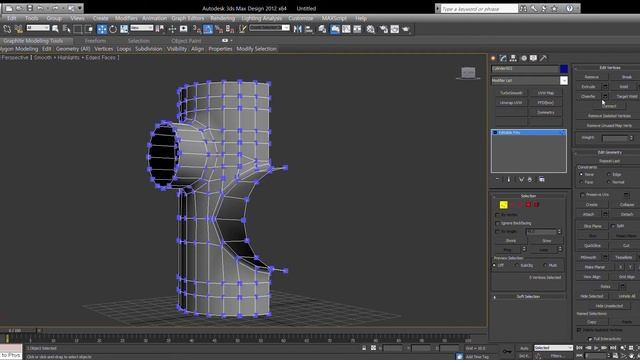Open the Graph Editors menu

pos(188,18)
